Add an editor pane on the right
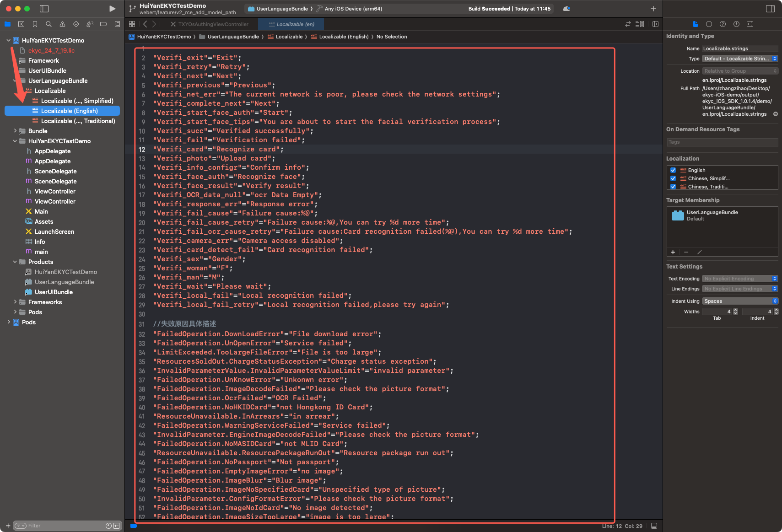 pos(655,24)
